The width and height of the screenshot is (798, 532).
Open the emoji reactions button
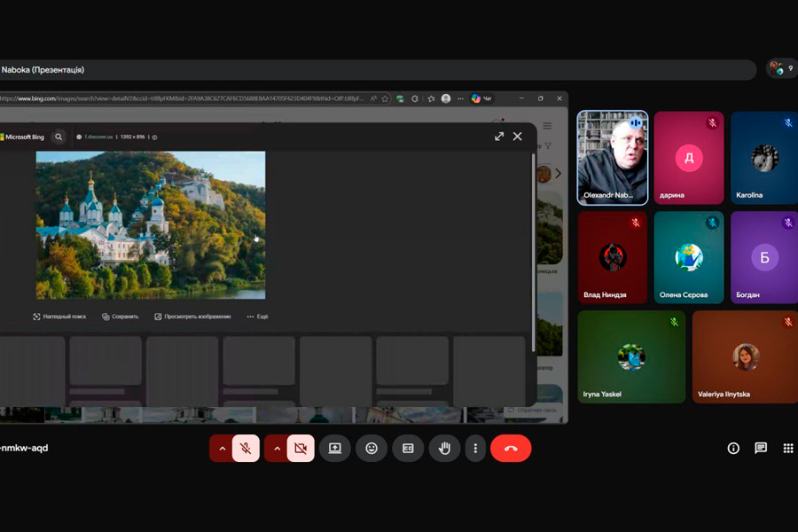coord(372,449)
